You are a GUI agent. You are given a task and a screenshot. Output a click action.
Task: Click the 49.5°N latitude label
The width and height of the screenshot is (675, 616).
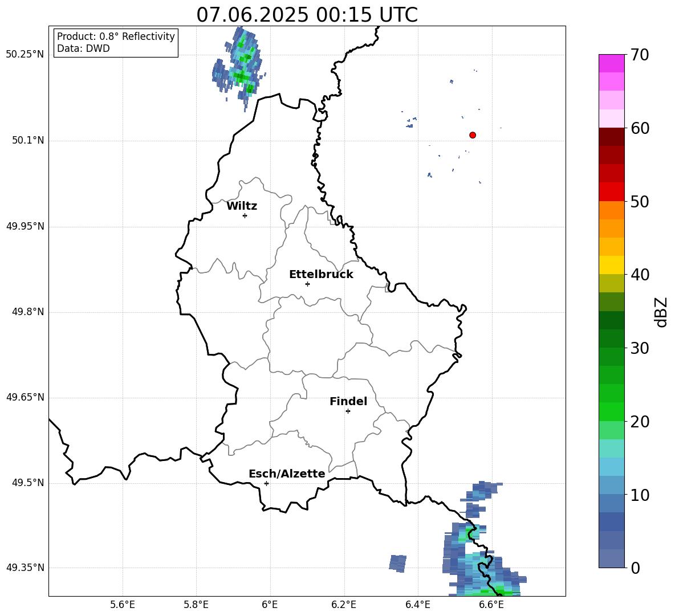(28, 483)
